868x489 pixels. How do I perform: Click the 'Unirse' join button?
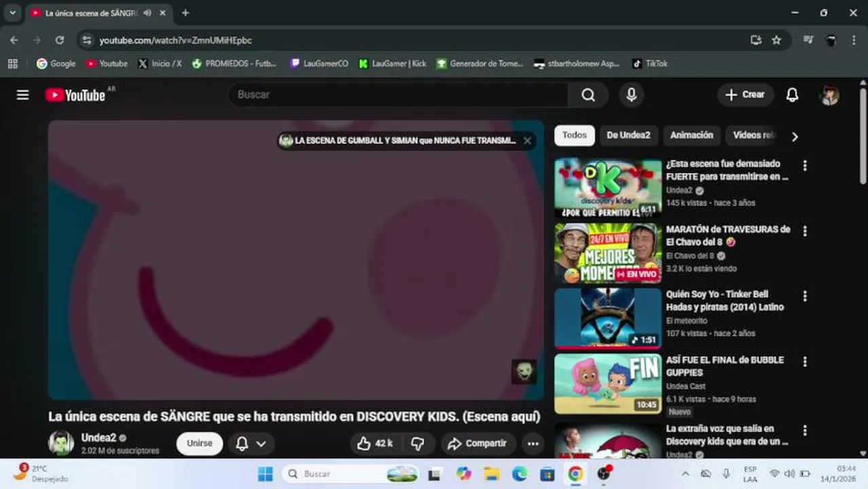click(200, 443)
